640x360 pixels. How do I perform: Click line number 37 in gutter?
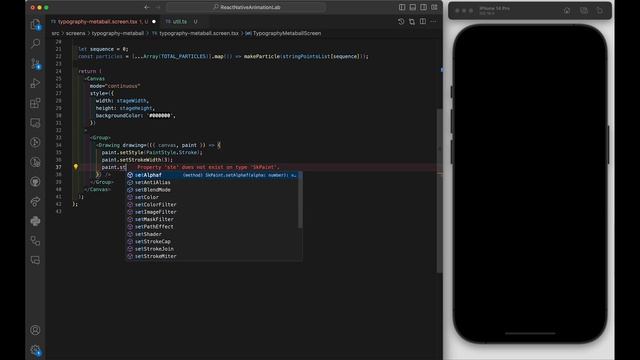pyautogui.click(x=58, y=167)
